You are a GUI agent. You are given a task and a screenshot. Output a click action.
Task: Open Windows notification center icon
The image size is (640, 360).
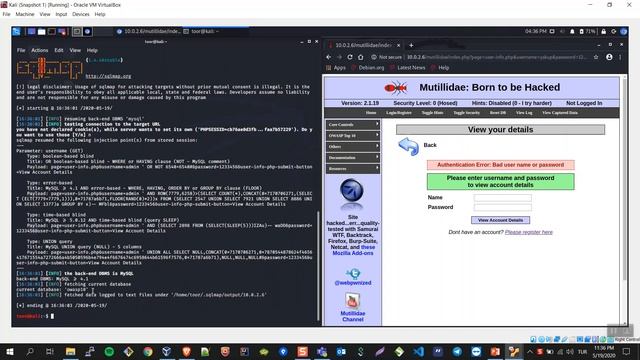pyautogui.click(x=627, y=351)
